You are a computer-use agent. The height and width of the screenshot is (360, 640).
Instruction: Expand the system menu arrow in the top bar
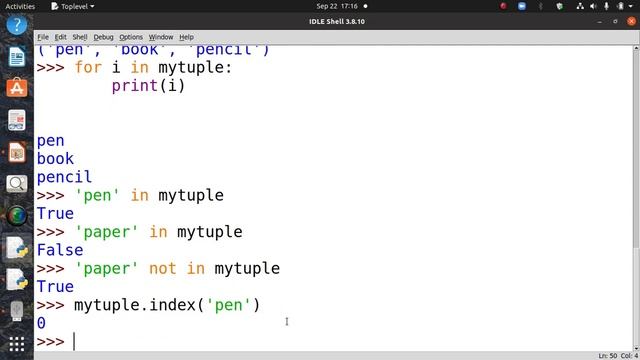pos(631,7)
